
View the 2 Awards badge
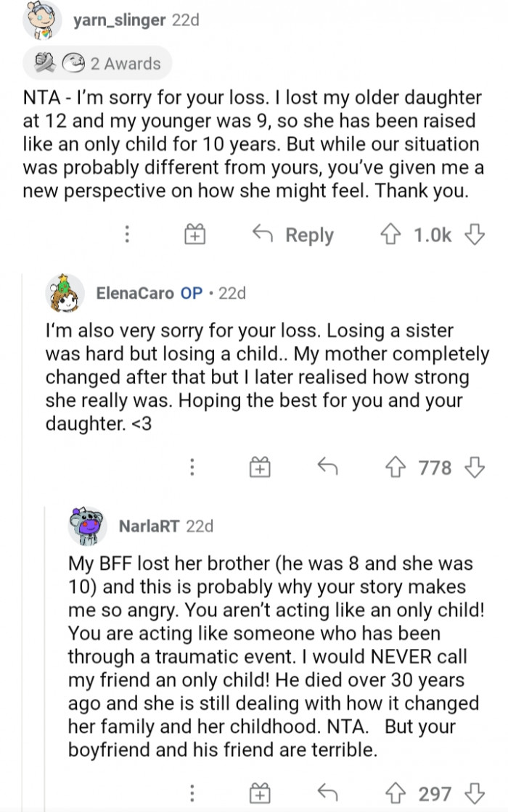point(97,64)
